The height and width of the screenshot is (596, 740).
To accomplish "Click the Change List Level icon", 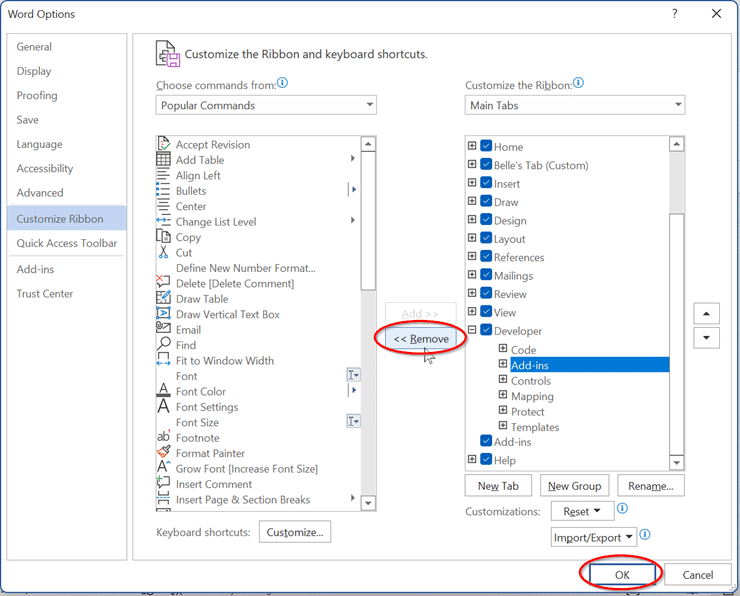I will click(x=163, y=221).
